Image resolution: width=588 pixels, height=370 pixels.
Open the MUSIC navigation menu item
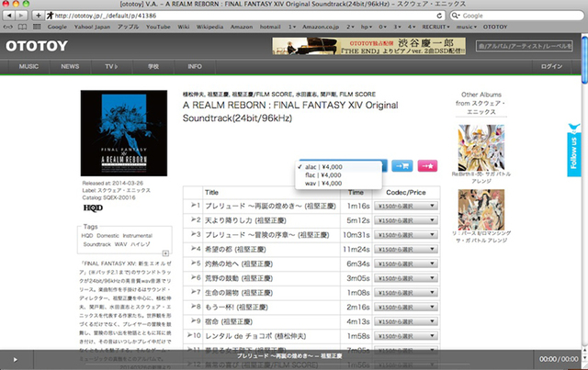click(29, 67)
